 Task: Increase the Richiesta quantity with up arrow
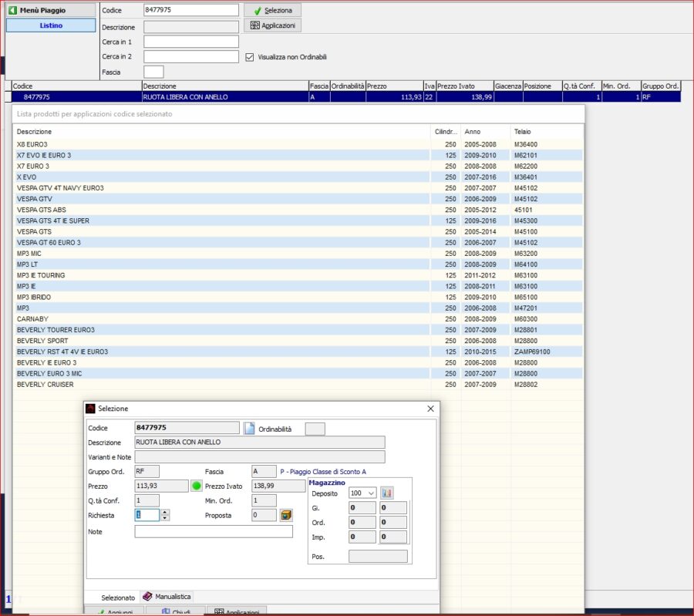tap(165, 512)
